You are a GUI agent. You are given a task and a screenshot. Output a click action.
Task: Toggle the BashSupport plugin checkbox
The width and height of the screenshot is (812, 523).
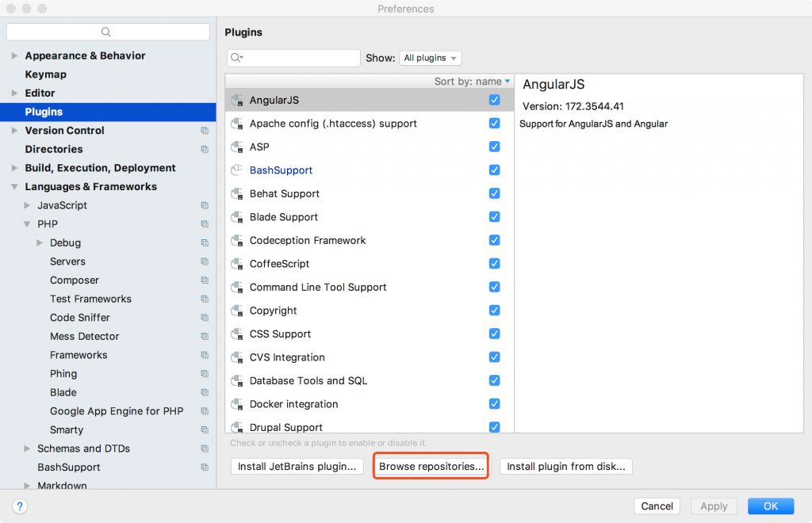pos(495,170)
